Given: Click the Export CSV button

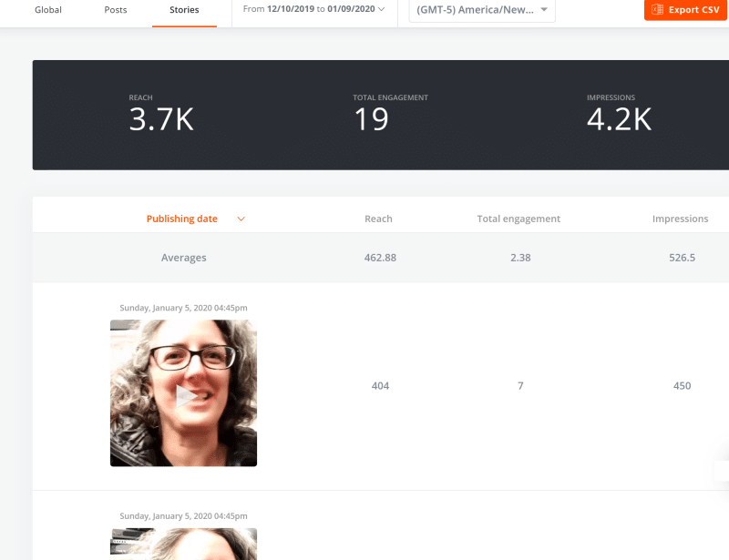Looking at the screenshot, I should pos(686,10).
